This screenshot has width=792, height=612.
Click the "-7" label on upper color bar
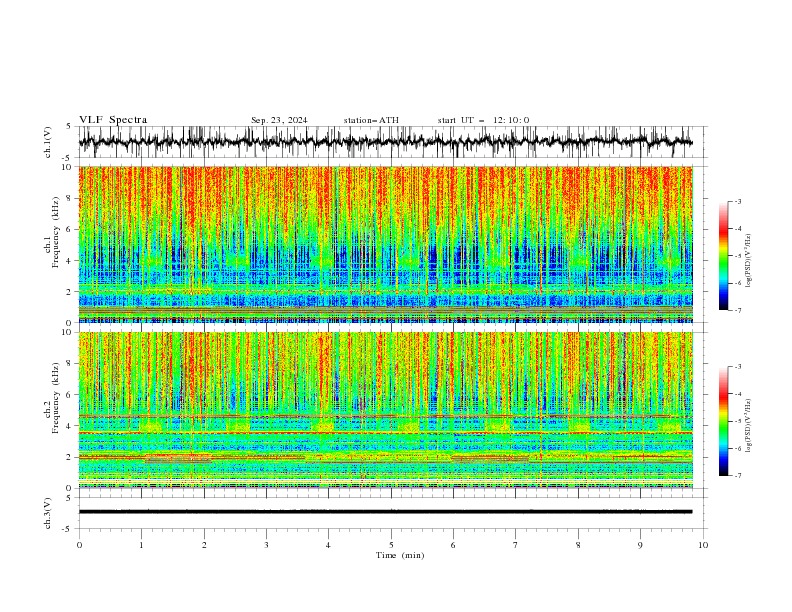[738, 310]
